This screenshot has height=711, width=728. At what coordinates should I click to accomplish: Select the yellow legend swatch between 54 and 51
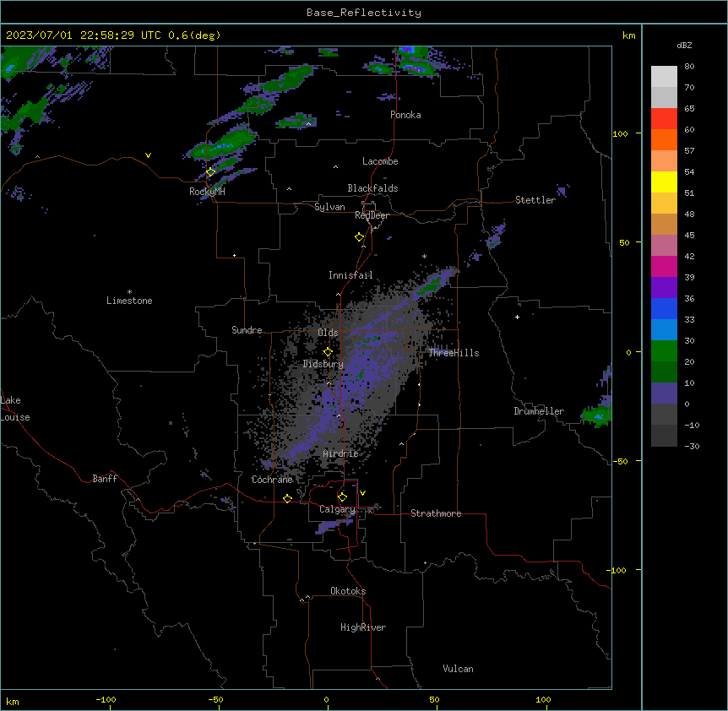point(664,182)
